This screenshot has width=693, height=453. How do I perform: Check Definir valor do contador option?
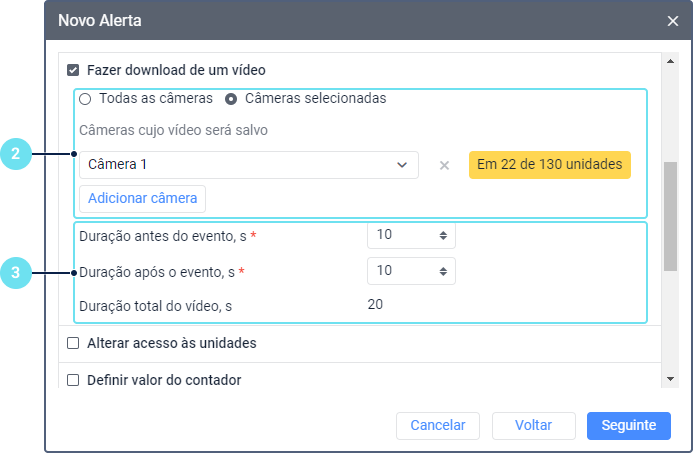pyautogui.click(x=73, y=380)
